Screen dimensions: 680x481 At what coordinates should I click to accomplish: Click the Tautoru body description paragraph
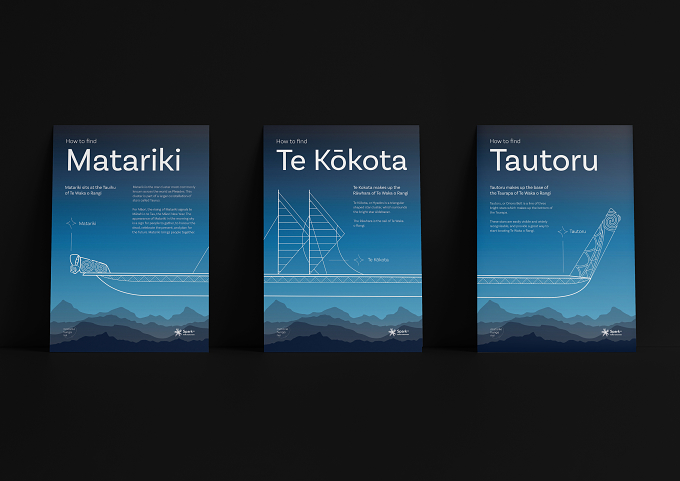[522, 217]
